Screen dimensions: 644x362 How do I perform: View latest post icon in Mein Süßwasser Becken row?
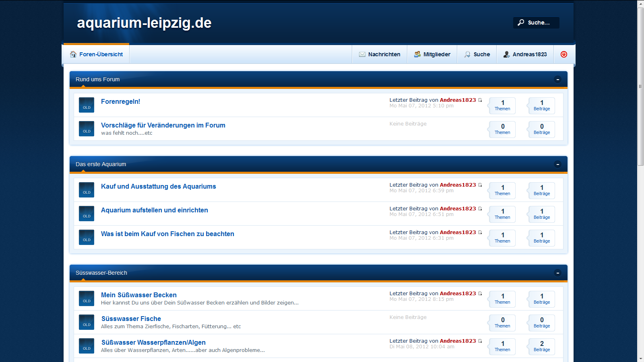pos(480,294)
